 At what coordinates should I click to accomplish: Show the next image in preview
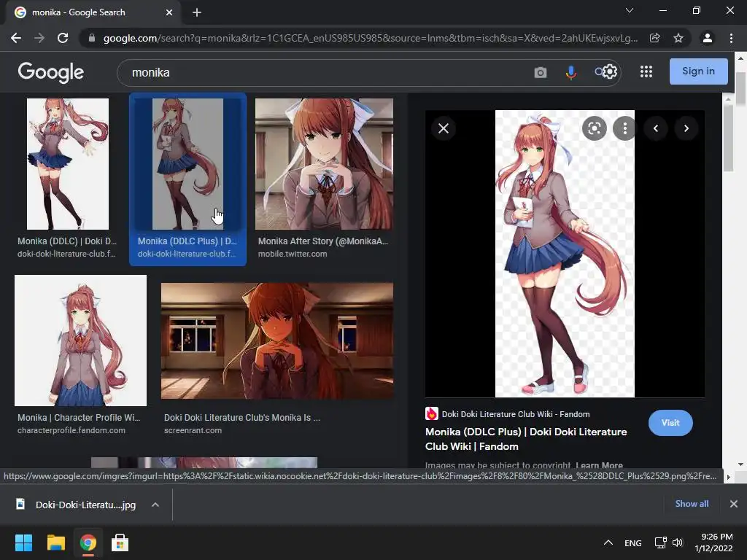pyautogui.click(x=686, y=128)
